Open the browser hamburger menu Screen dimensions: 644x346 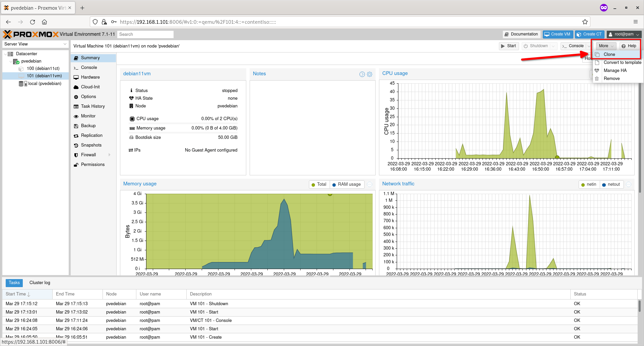(636, 22)
